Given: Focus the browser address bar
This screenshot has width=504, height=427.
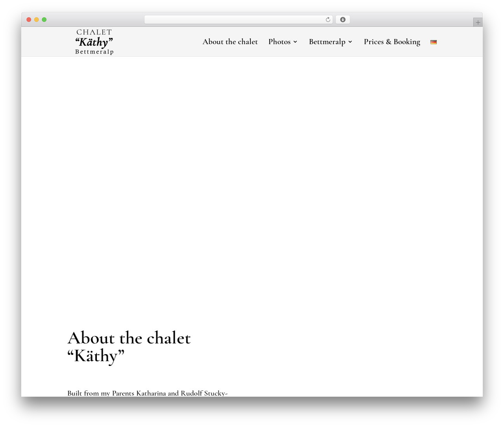Looking at the screenshot, I should [x=238, y=20].
